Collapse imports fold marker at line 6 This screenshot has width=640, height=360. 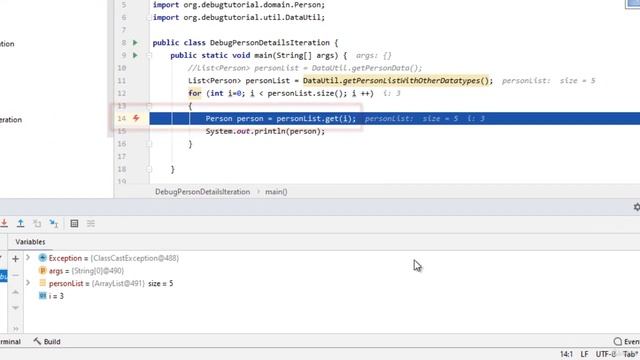(x=149, y=18)
